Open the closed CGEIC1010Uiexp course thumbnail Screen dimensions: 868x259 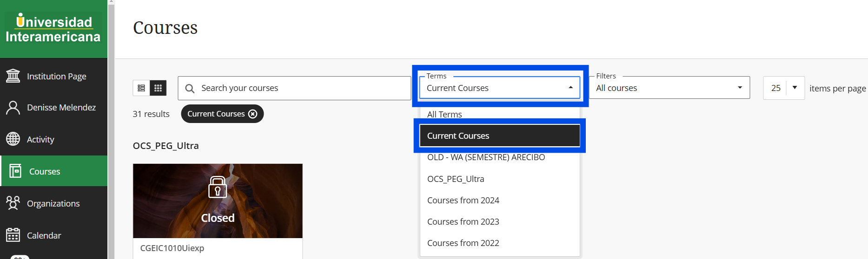pos(218,201)
